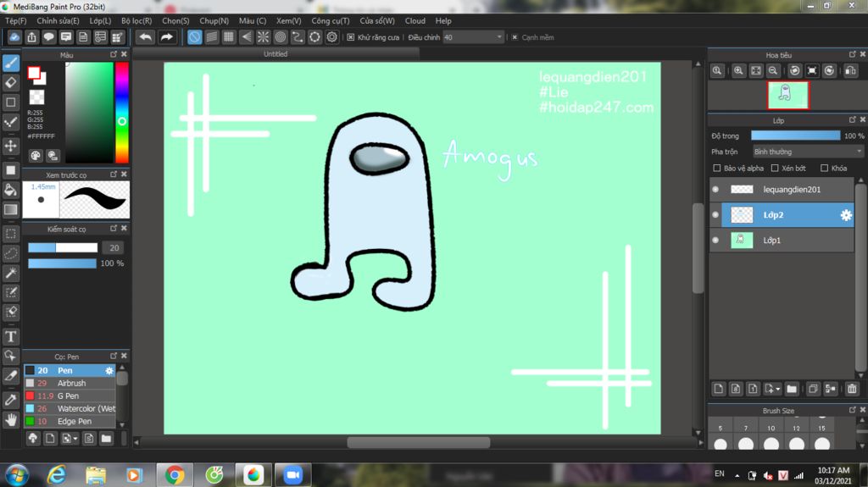Screen dimensions: 868x487
Task: Open the Pha trộn blend mode dropdown
Action: click(x=808, y=152)
